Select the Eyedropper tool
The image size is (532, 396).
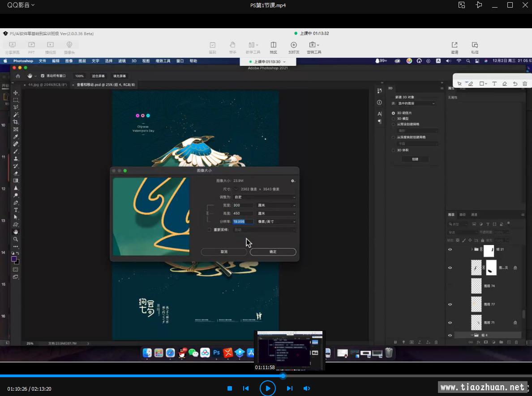click(16, 137)
